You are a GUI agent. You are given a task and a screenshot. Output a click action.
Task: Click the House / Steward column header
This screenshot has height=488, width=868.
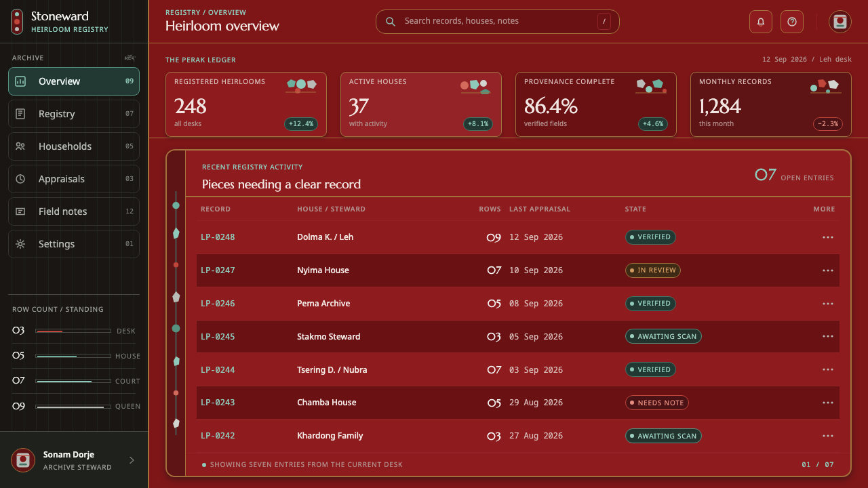331,209
